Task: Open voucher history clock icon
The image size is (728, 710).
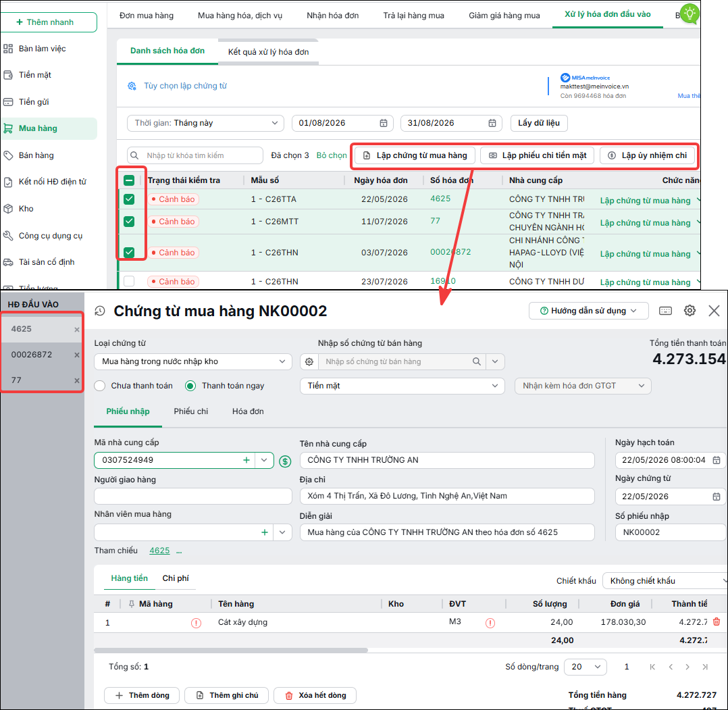Action: (100, 311)
